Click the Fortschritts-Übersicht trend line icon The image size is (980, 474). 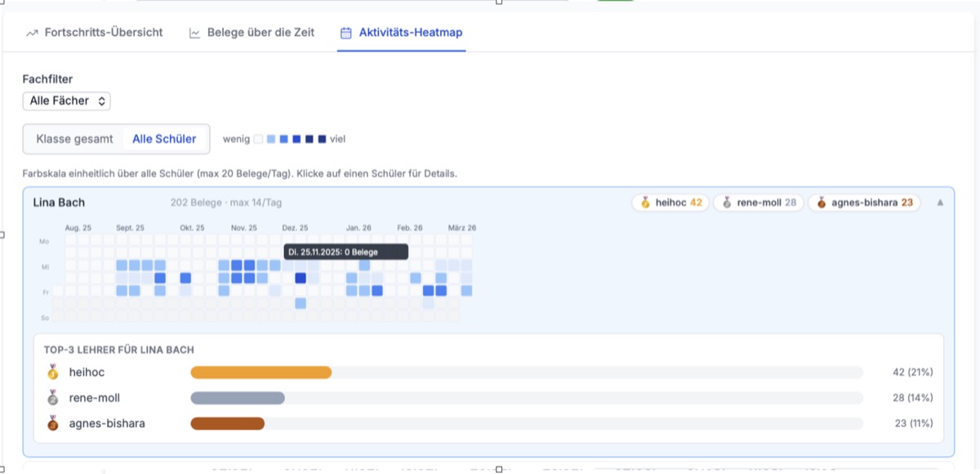pos(33,34)
